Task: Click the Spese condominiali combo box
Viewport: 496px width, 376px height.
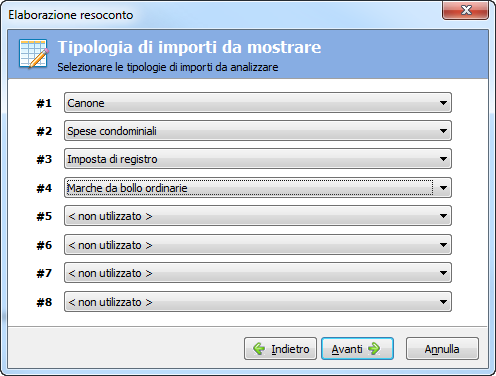Action: coord(258,131)
